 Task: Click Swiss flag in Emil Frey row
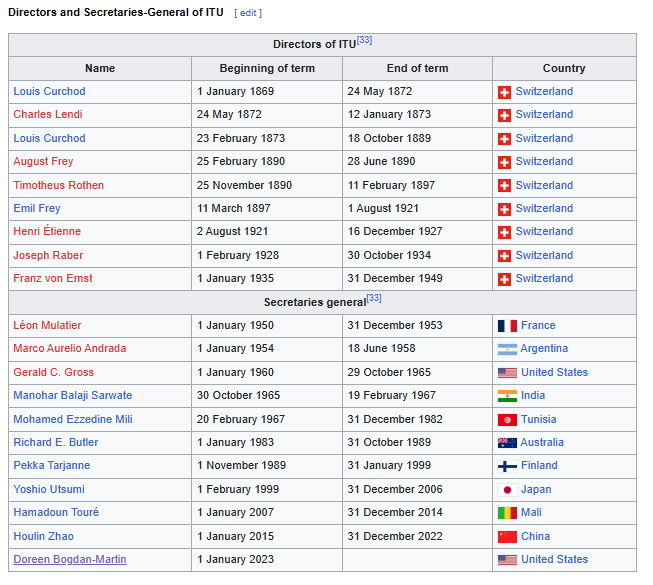coord(504,209)
